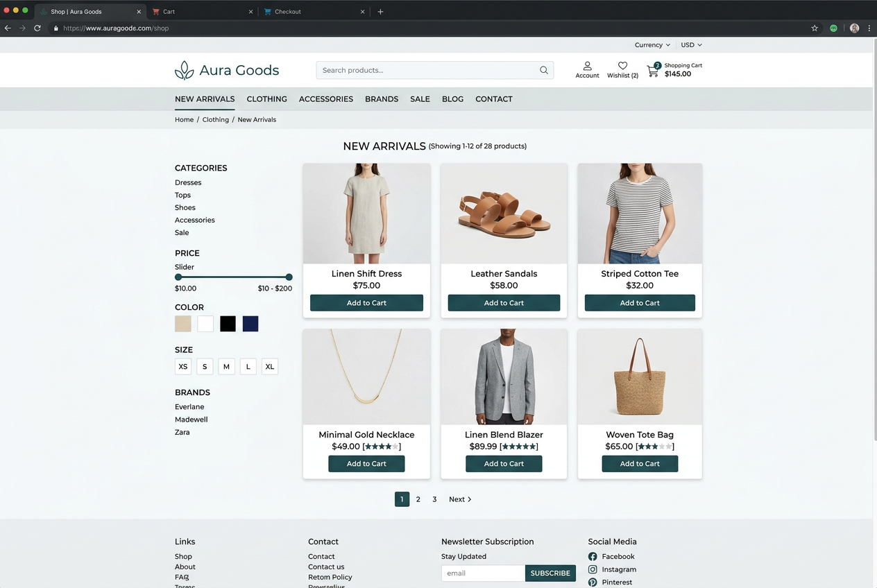Add Leather Sandals to cart

point(504,303)
